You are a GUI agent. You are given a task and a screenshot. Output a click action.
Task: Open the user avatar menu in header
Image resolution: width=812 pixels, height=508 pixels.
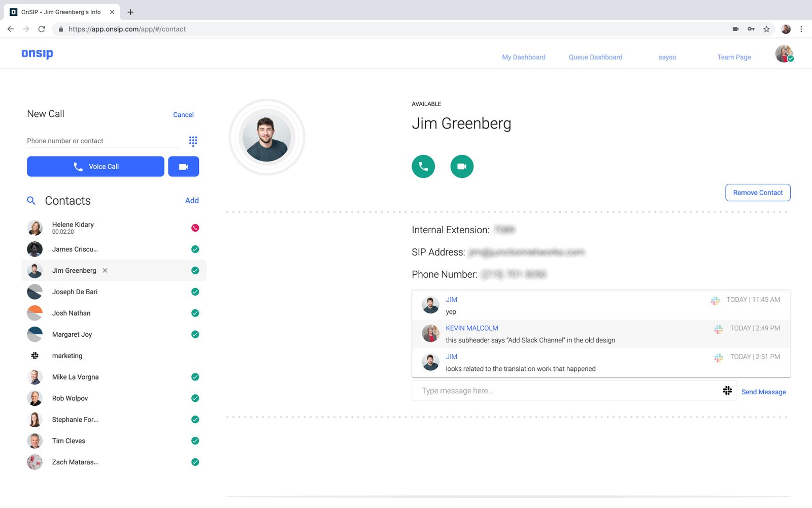pyautogui.click(x=784, y=54)
